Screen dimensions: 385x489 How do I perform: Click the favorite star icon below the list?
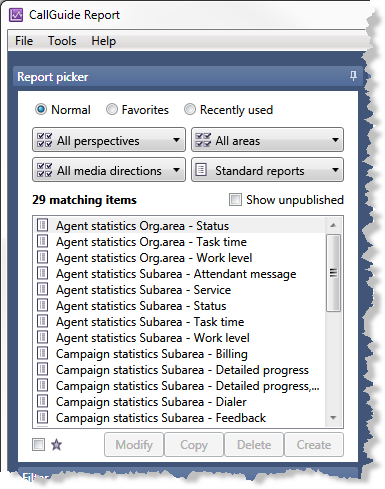[x=56, y=445]
